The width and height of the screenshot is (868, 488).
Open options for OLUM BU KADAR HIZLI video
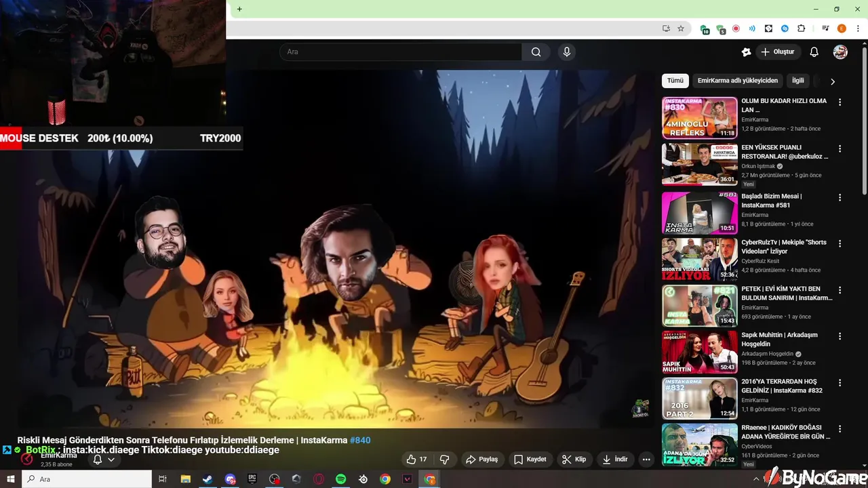coord(840,102)
